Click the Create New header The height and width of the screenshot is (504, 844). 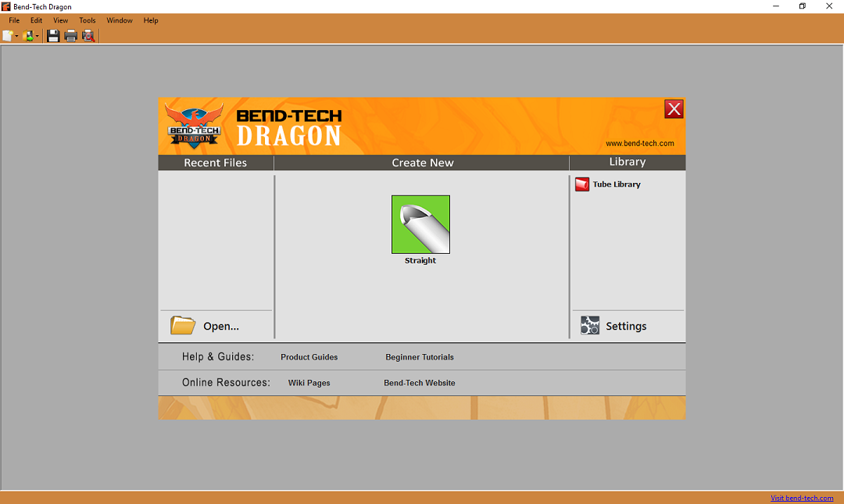[x=423, y=163]
